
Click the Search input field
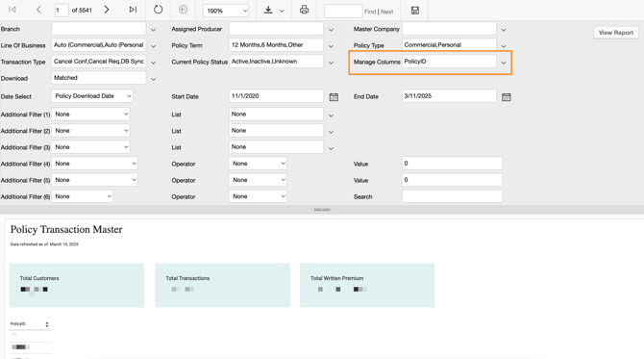(x=452, y=196)
